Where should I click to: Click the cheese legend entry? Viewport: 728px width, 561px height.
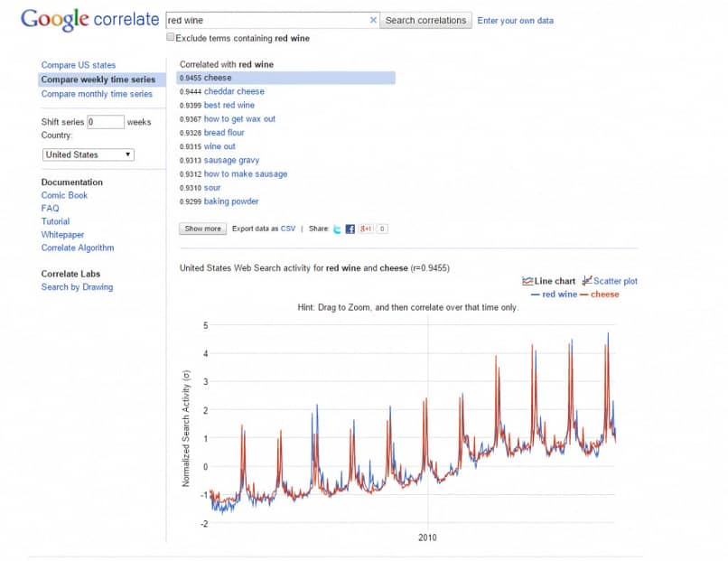[600, 295]
